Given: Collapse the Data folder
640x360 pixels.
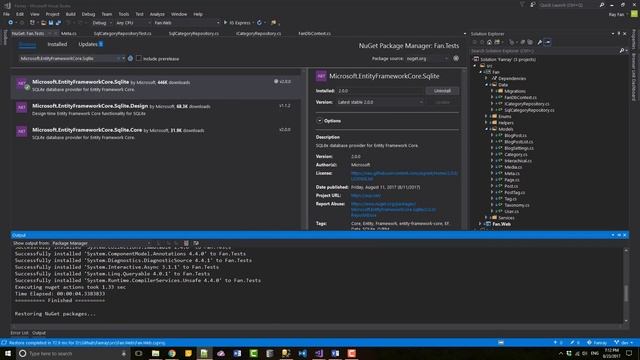Looking at the screenshot, I should point(486,84).
